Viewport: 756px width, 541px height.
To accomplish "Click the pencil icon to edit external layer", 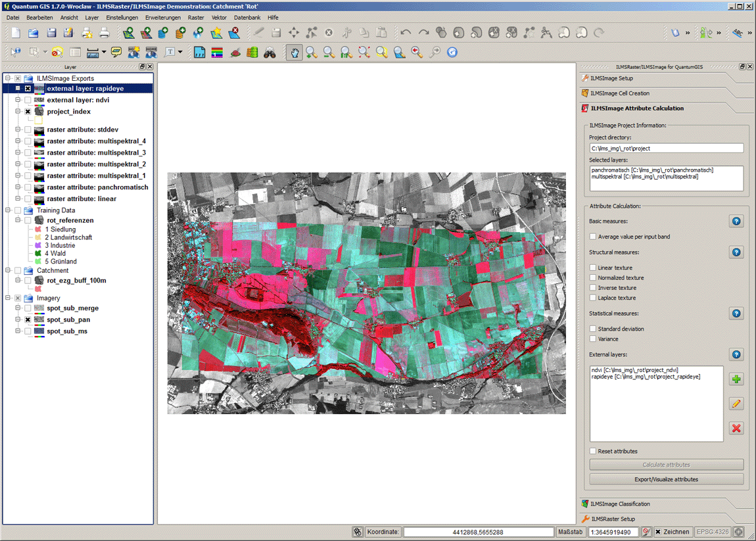I will 736,404.
